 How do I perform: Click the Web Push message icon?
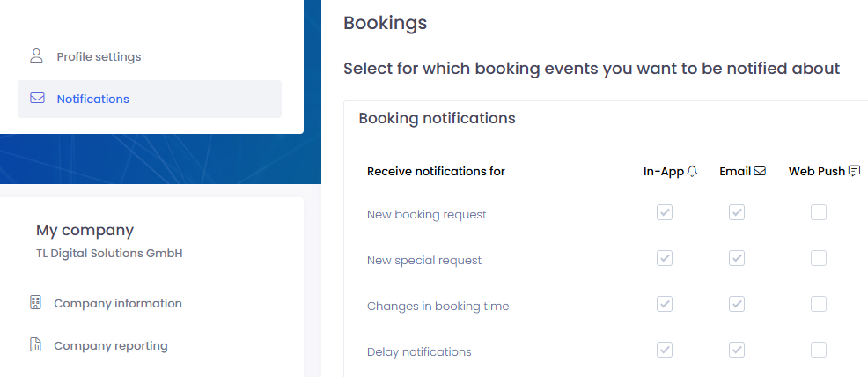[854, 172]
